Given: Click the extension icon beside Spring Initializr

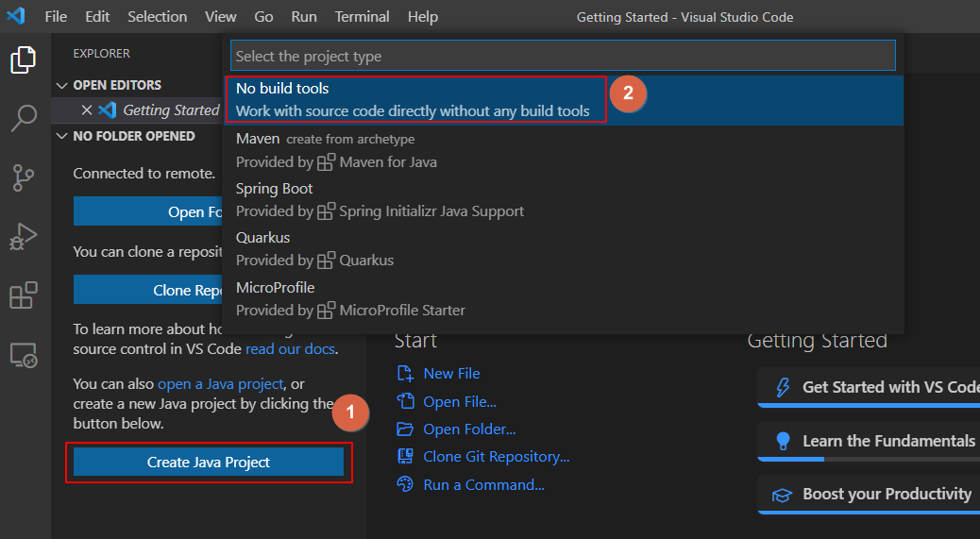Looking at the screenshot, I should [x=326, y=211].
